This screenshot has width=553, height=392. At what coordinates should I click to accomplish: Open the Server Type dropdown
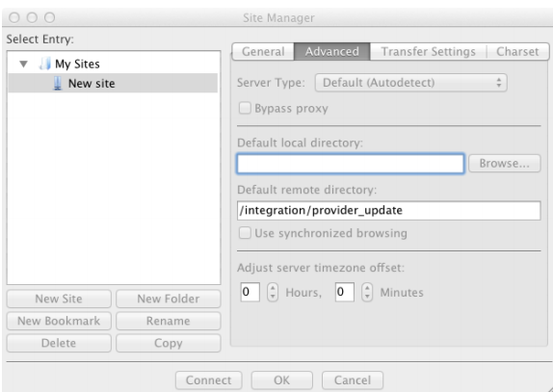coord(410,83)
